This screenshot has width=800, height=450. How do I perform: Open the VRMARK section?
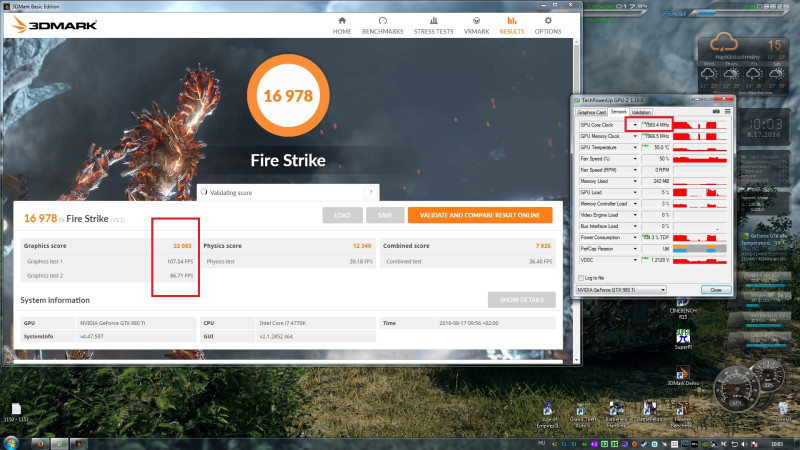[476, 26]
